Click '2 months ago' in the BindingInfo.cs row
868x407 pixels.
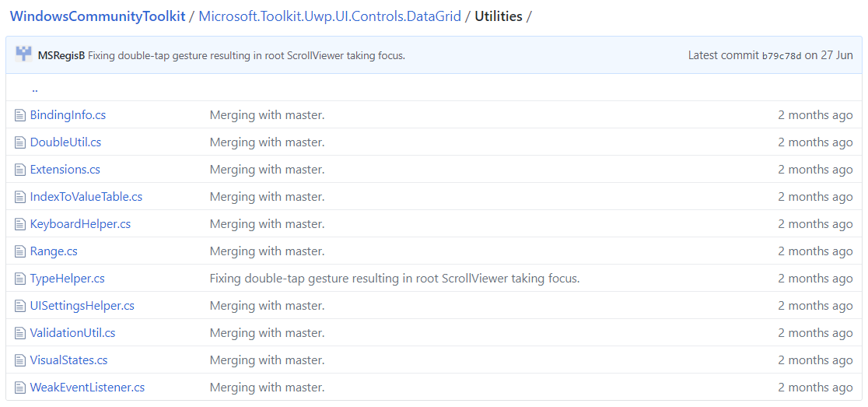point(815,115)
